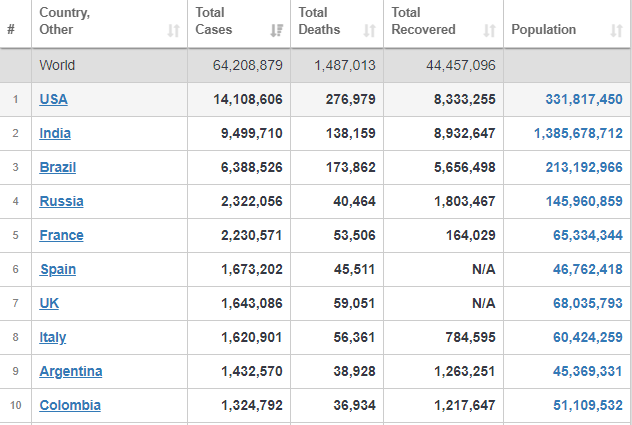This screenshot has width=632, height=425.
Task: Click Argentina population 45,369,331
Action: click(588, 371)
